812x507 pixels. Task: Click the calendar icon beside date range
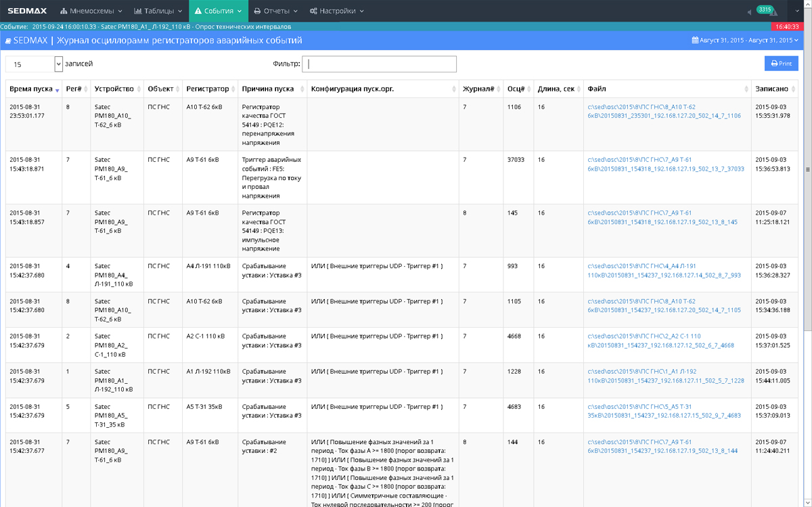[x=694, y=41]
